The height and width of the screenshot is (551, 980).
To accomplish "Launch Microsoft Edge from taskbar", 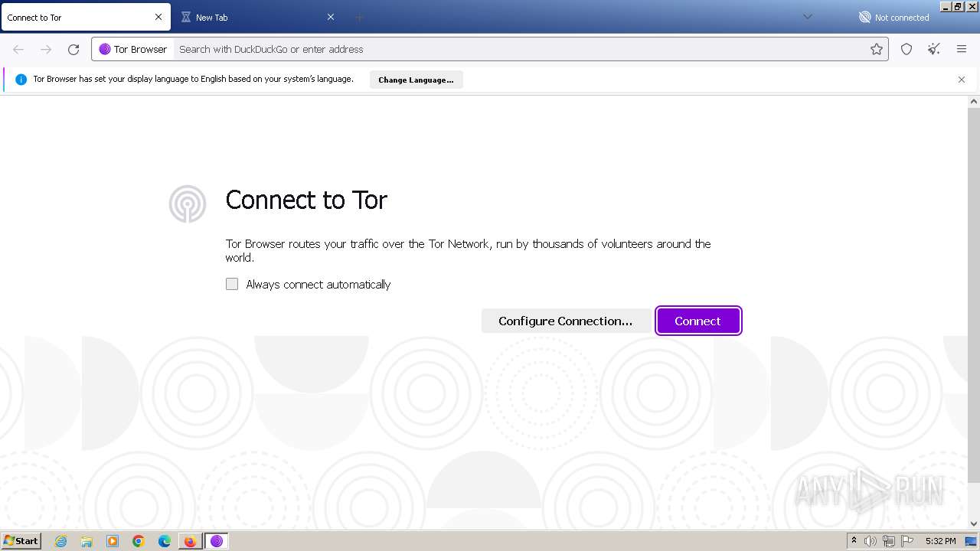I will coord(165,541).
